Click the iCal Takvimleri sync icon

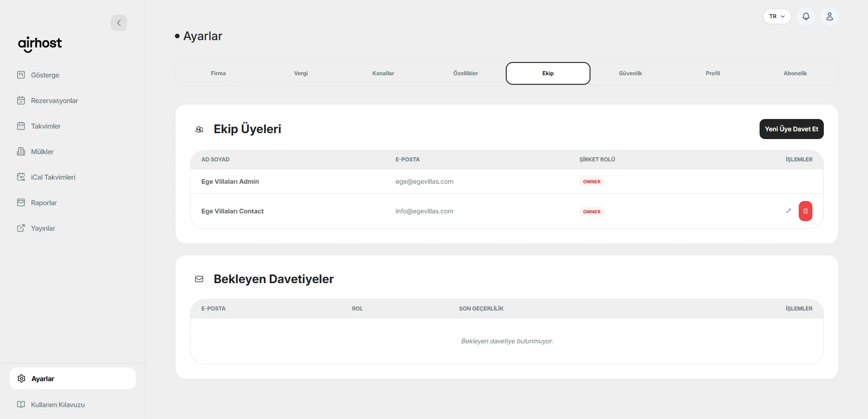click(x=21, y=177)
